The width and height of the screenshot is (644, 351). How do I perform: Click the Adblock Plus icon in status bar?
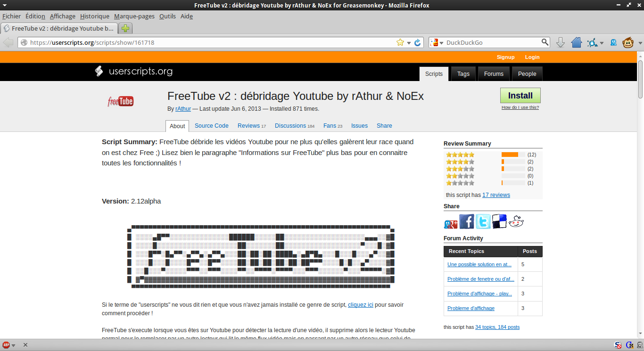pos(6,345)
